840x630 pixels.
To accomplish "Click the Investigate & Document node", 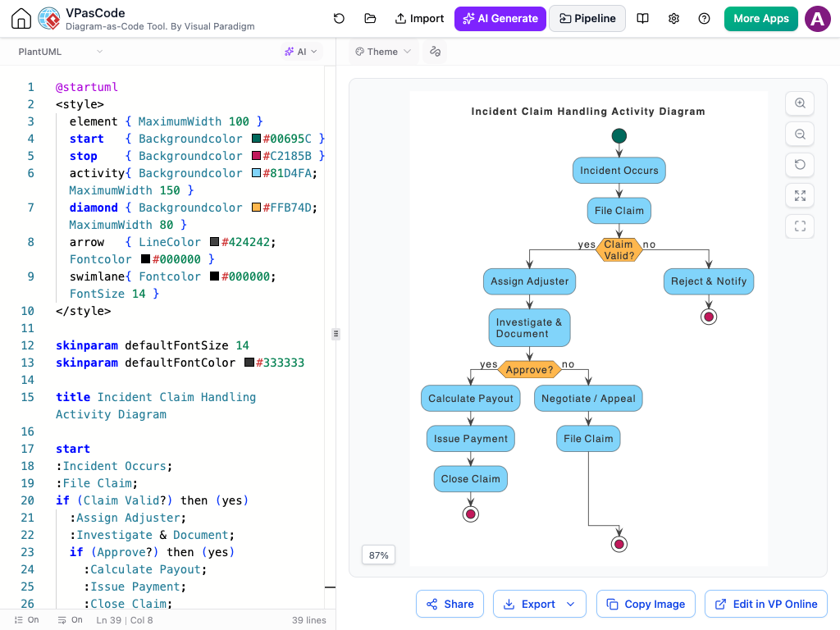I will 529,327.
